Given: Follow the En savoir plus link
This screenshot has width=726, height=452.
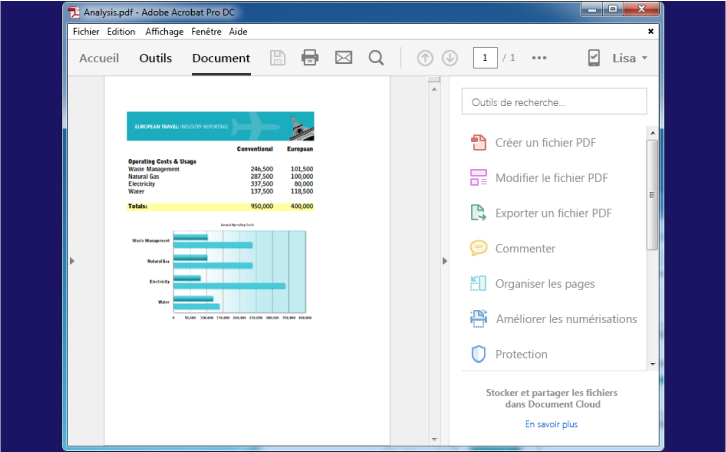Looking at the screenshot, I should click(551, 424).
